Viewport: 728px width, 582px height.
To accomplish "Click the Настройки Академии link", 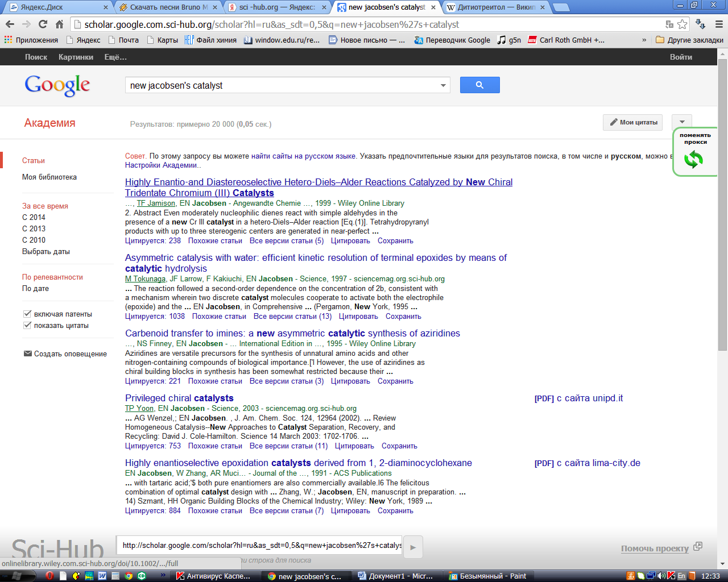I will tap(162, 165).
